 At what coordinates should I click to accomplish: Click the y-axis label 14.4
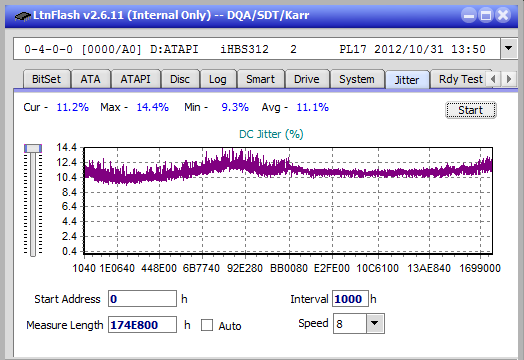(67, 147)
